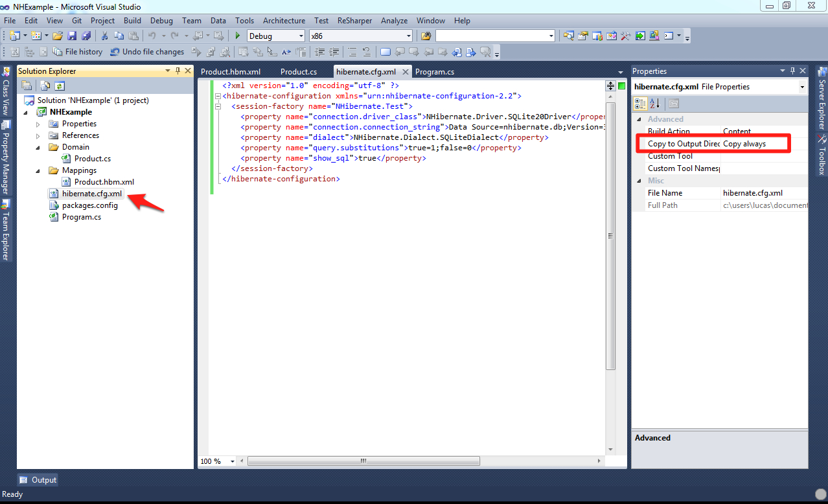Collapse the session-factory XML outlining node
This screenshot has width=828, height=504.
point(217,106)
